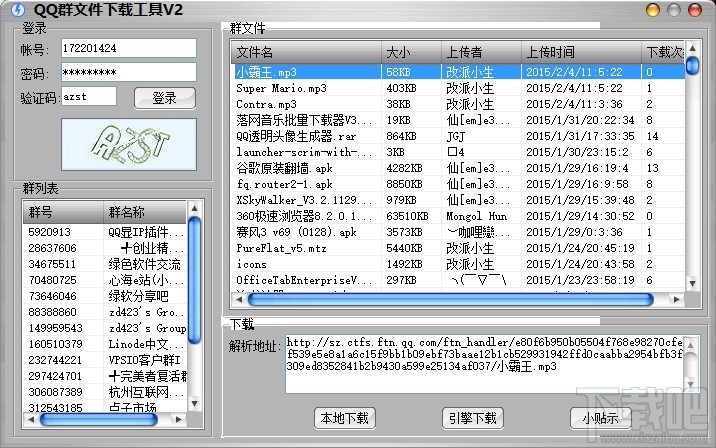Image resolution: width=716 pixels, height=448 pixels.
Task: Click the 群号 column header
Action: click(63, 212)
